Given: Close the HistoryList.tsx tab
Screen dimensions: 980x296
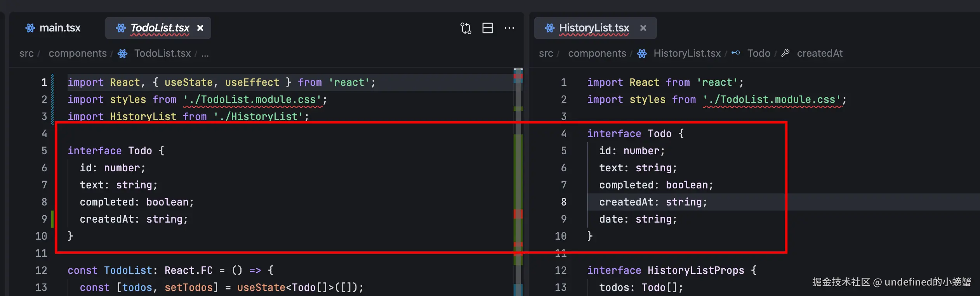Looking at the screenshot, I should 643,28.
